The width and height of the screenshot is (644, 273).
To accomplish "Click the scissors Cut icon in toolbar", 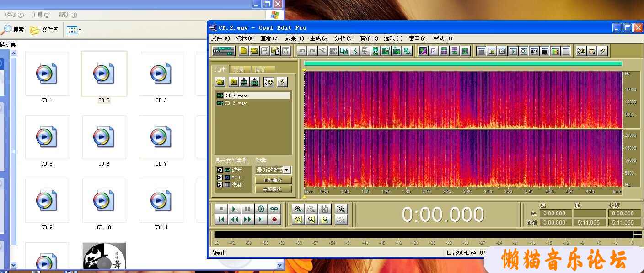I will coord(354,51).
